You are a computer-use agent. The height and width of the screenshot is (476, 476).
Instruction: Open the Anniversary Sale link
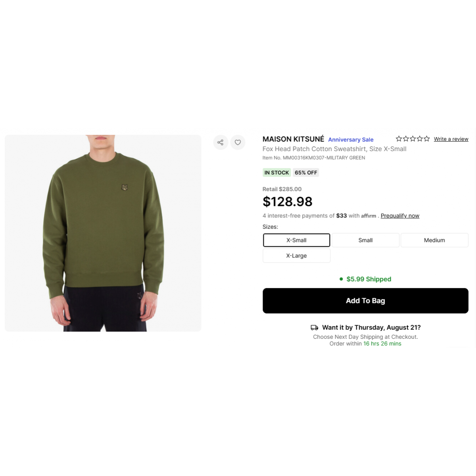pyautogui.click(x=351, y=140)
